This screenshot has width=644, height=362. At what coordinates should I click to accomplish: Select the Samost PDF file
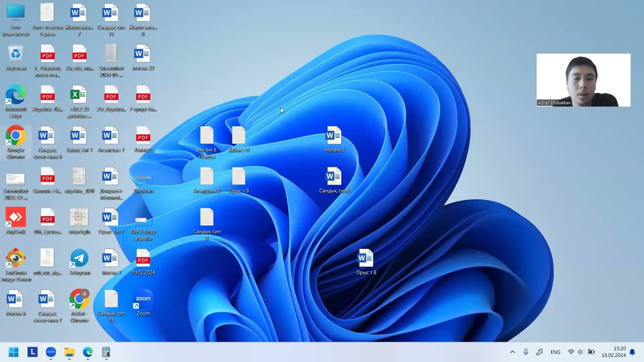click(x=47, y=180)
